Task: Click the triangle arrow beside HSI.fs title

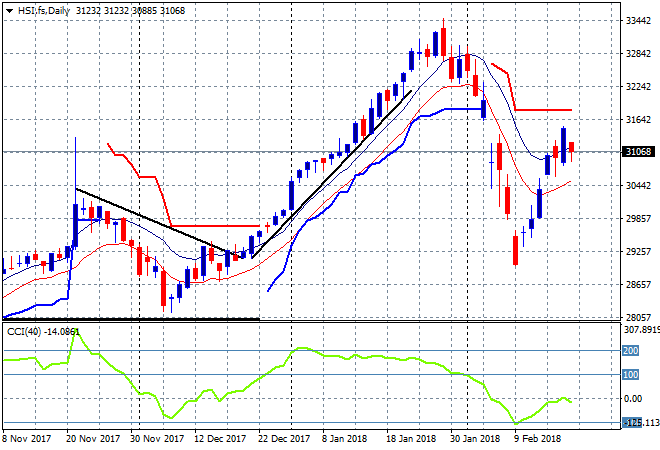Action: pos(8,8)
